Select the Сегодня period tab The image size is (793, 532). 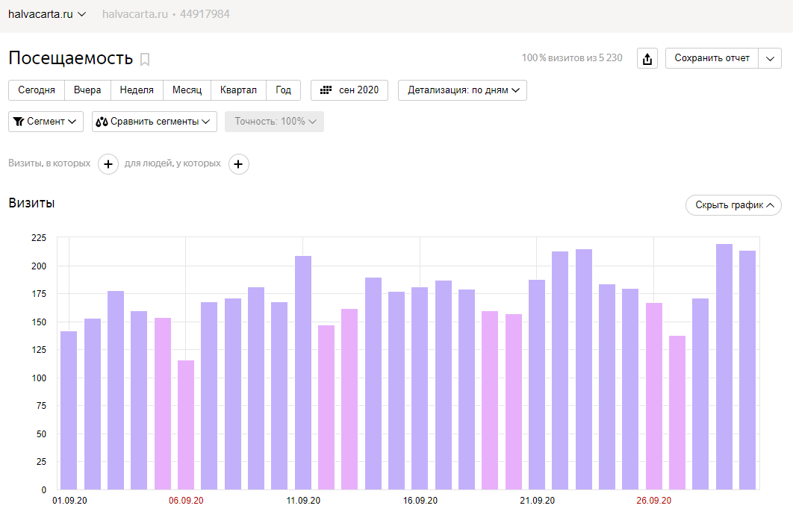pyautogui.click(x=37, y=90)
